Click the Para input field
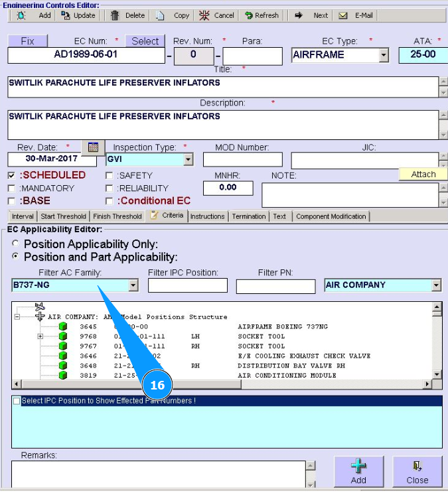448x493 pixels. click(252, 56)
